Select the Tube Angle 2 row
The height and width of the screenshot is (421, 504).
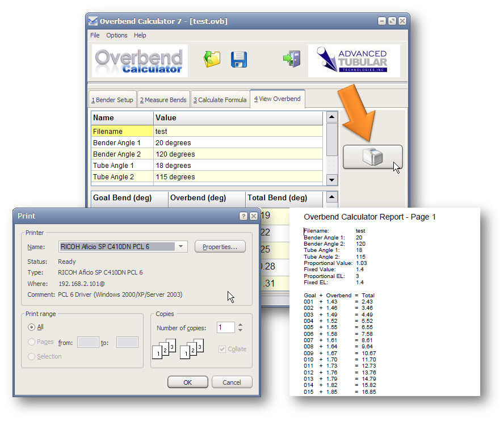tap(207, 177)
